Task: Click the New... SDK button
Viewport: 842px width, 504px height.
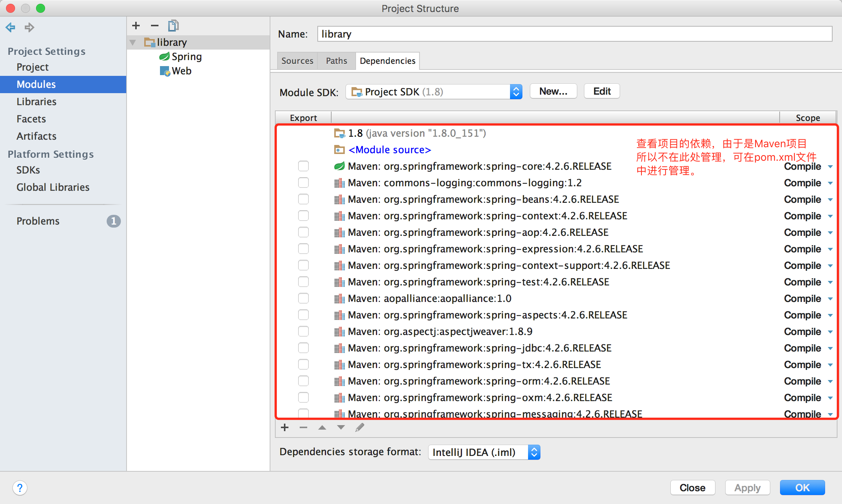Action: (x=553, y=91)
